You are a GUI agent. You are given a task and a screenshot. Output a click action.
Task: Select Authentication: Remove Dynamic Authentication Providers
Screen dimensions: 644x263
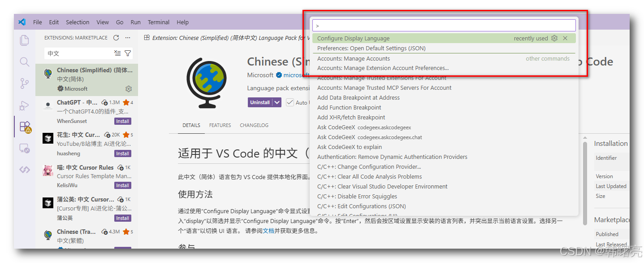(x=444, y=157)
